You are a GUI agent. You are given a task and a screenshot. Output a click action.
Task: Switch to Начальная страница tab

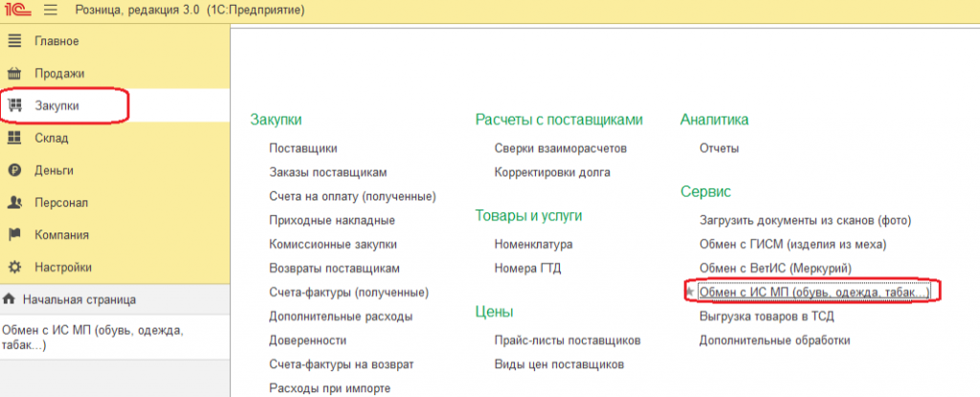click(115, 299)
